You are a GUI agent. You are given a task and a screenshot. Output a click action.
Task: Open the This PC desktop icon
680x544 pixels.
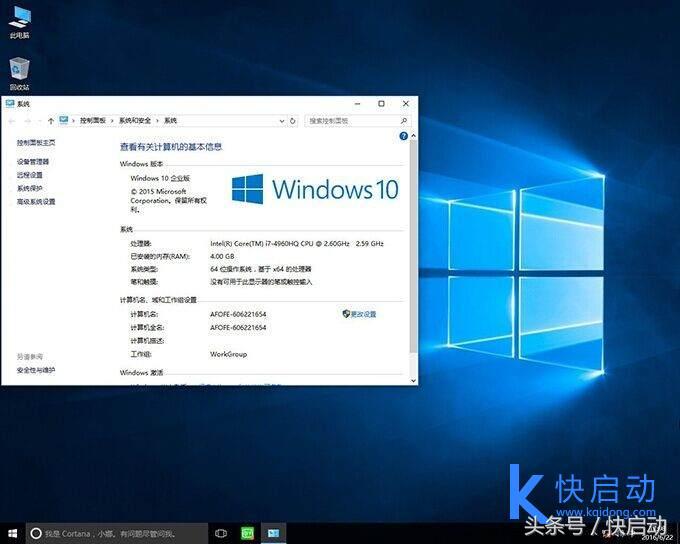[20, 22]
